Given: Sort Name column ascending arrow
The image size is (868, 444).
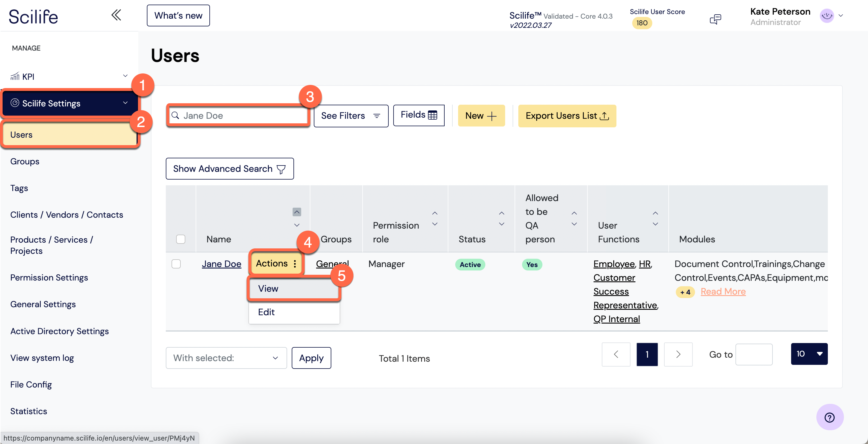Looking at the screenshot, I should [297, 212].
